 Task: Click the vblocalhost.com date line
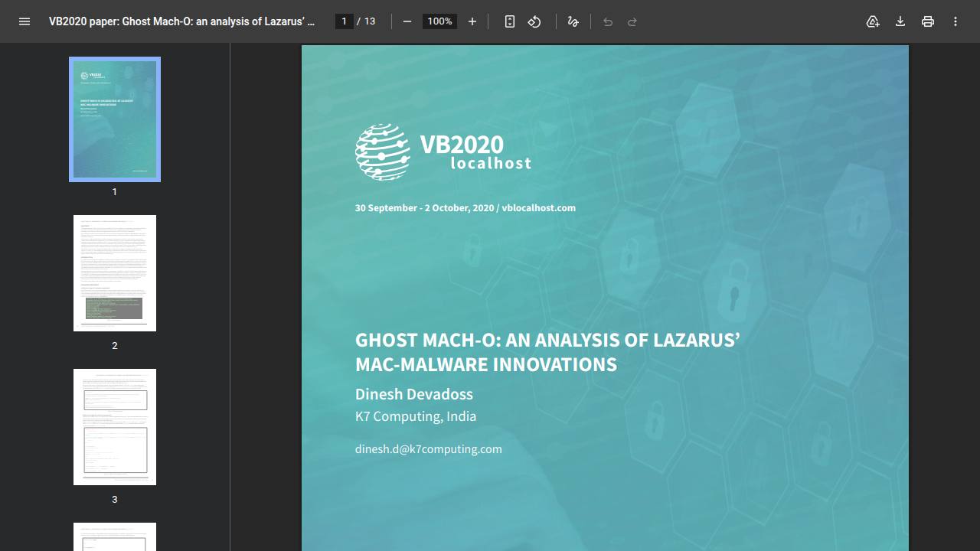tap(465, 208)
